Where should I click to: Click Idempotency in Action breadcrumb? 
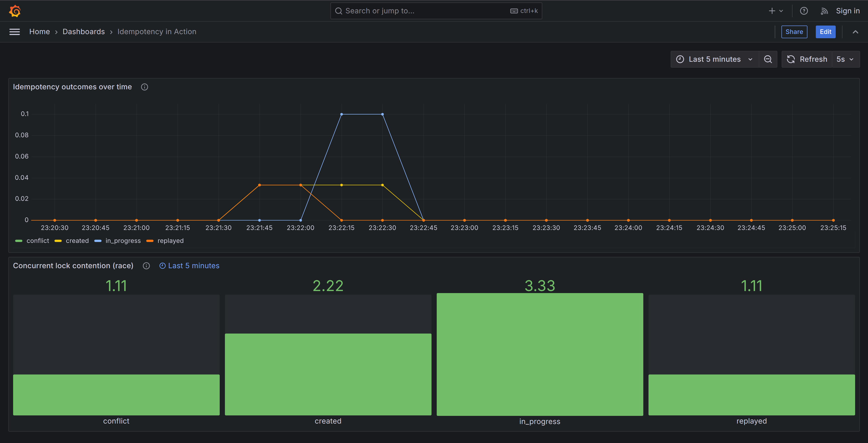(x=157, y=32)
